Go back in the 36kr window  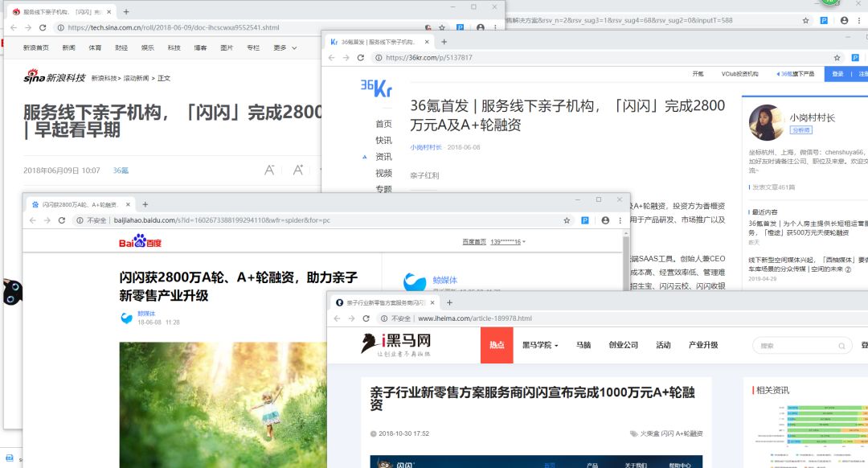pos(332,58)
